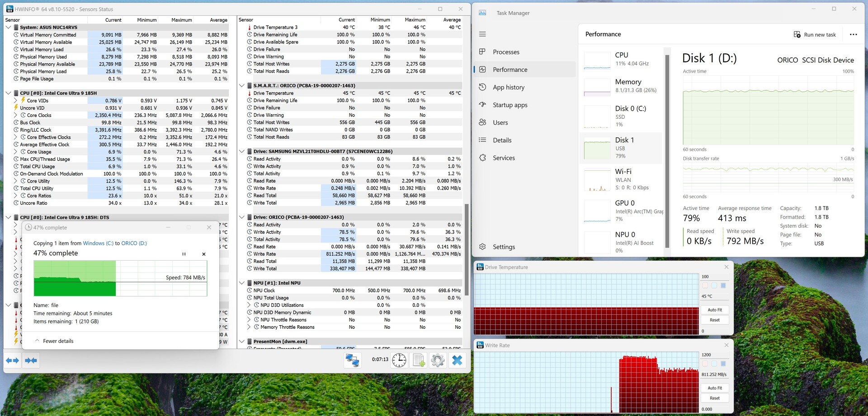Expand the Core Clocks sensor row

coord(15,115)
